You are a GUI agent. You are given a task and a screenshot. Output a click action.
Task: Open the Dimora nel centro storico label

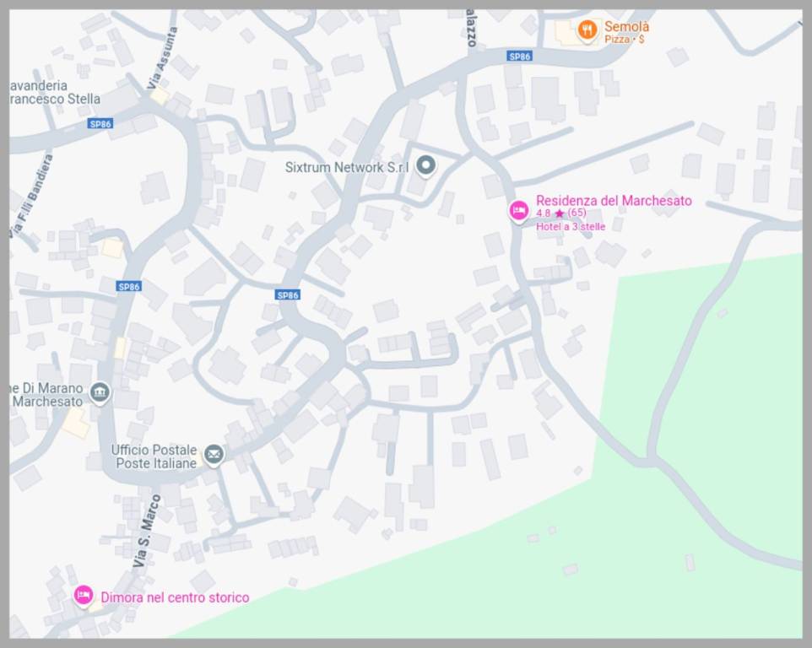point(175,597)
